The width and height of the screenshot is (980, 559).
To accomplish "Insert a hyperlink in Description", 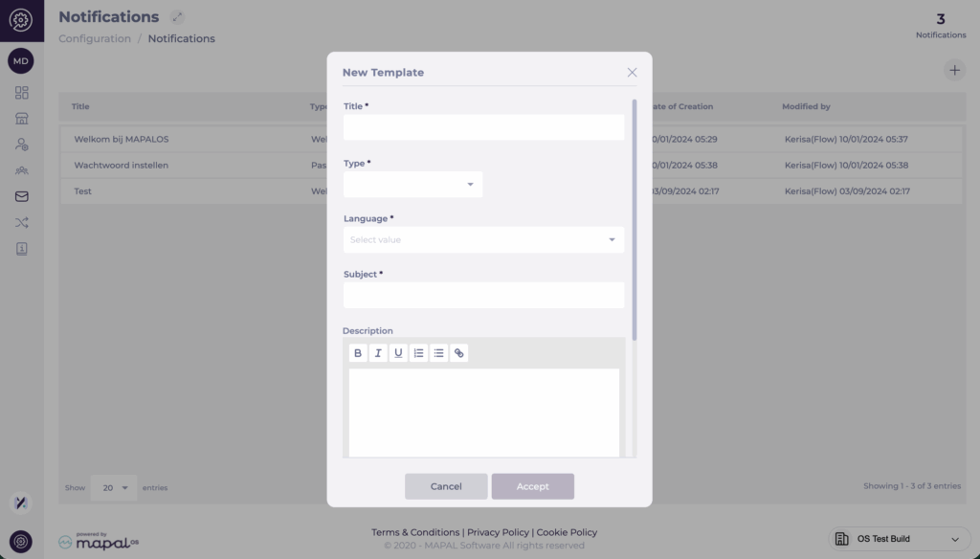I will pos(459,353).
